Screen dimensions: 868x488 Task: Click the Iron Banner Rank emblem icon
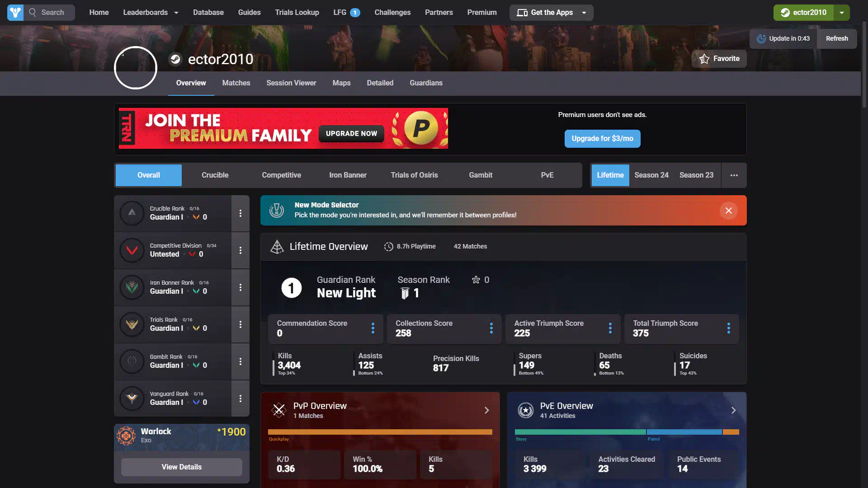(132, 287)
